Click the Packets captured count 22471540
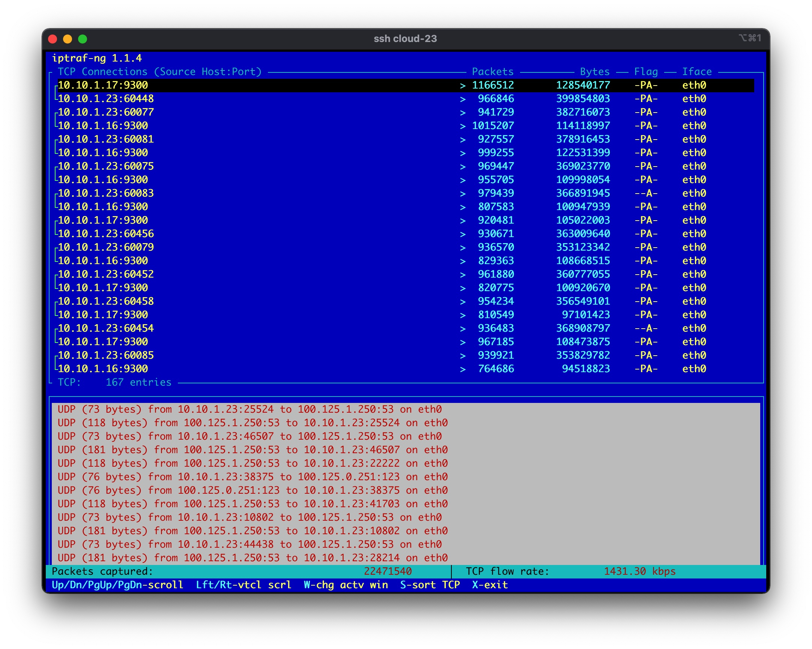812x649 pixels. click(x=388, y=571)
